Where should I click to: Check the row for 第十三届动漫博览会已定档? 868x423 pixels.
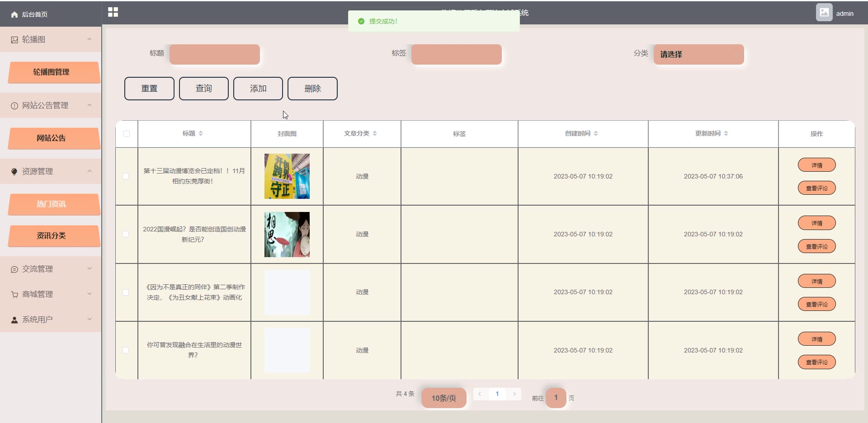coord(126,176)
